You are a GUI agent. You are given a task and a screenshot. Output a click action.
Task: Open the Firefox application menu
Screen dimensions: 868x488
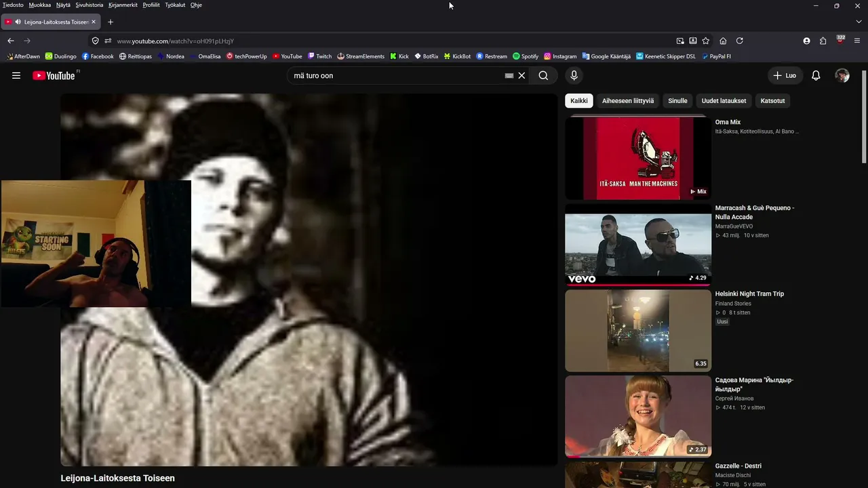858,41
